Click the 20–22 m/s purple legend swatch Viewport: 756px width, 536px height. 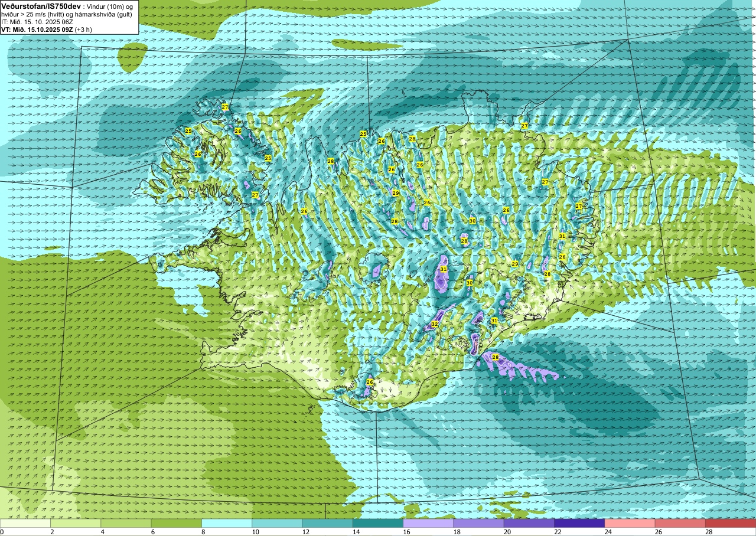[x=529, y=523]
